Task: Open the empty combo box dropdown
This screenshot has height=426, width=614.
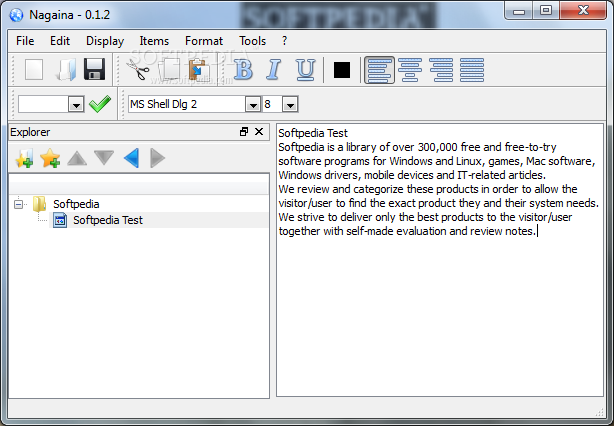Action: coord(76,105)
